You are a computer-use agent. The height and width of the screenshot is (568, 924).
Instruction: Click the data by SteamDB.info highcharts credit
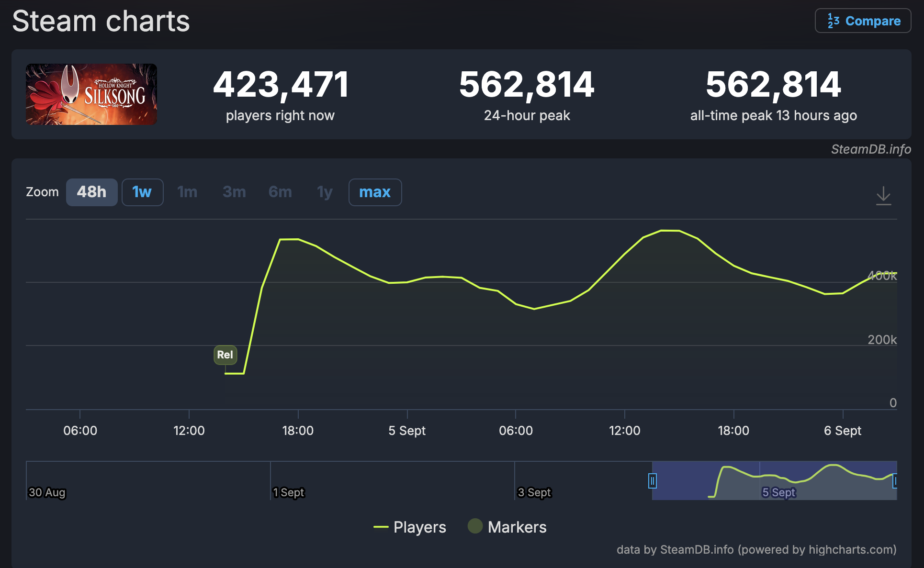click(x=756, y=549)
